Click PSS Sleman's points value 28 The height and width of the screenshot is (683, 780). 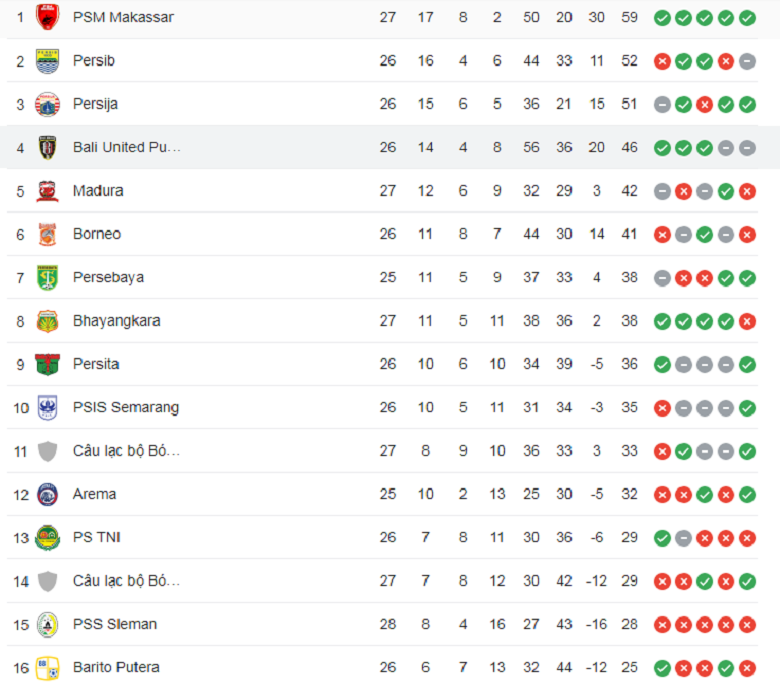[629, 624]
